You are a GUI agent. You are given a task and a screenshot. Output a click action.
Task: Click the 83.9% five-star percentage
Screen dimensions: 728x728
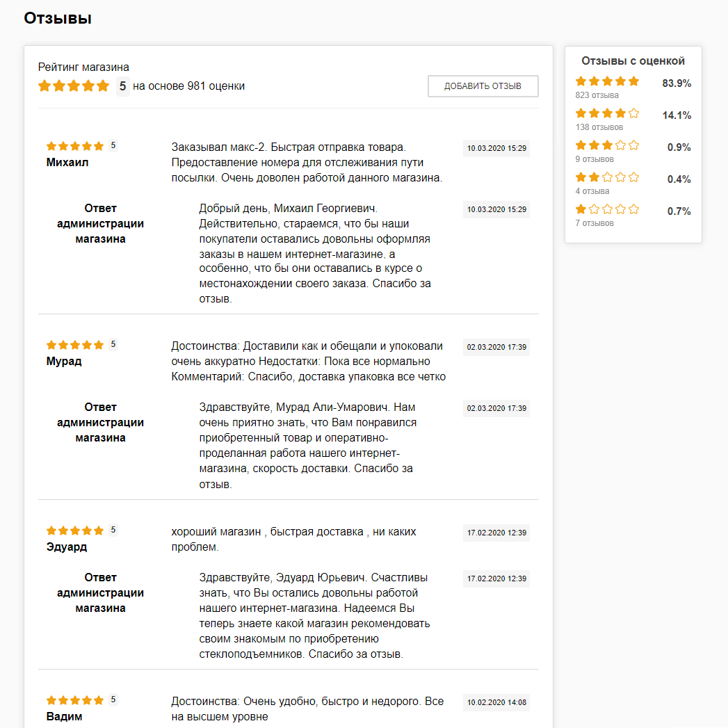677,83
